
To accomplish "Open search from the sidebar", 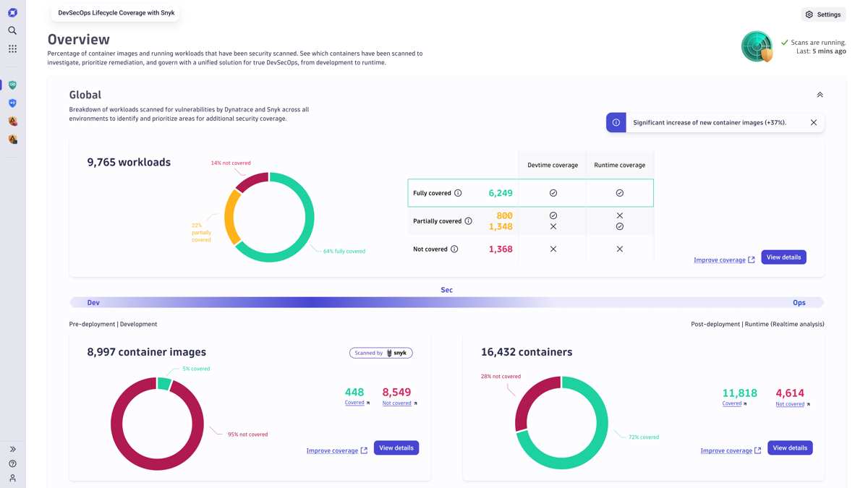I will [x=12, y=30].
